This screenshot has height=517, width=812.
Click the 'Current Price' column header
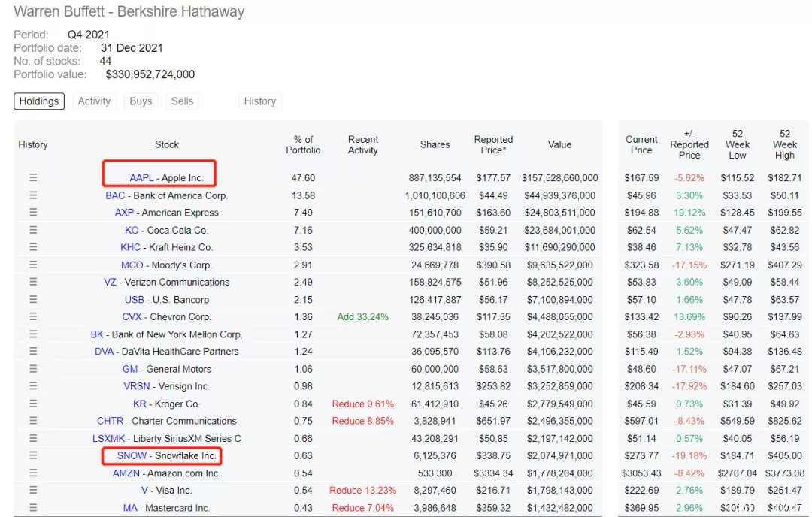tap(641, 144)
